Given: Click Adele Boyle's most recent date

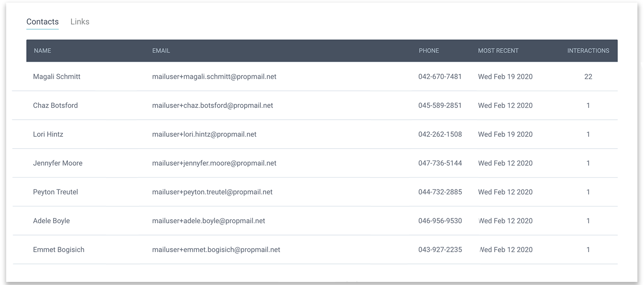Looking at the screenshot, I should point(505,221).
